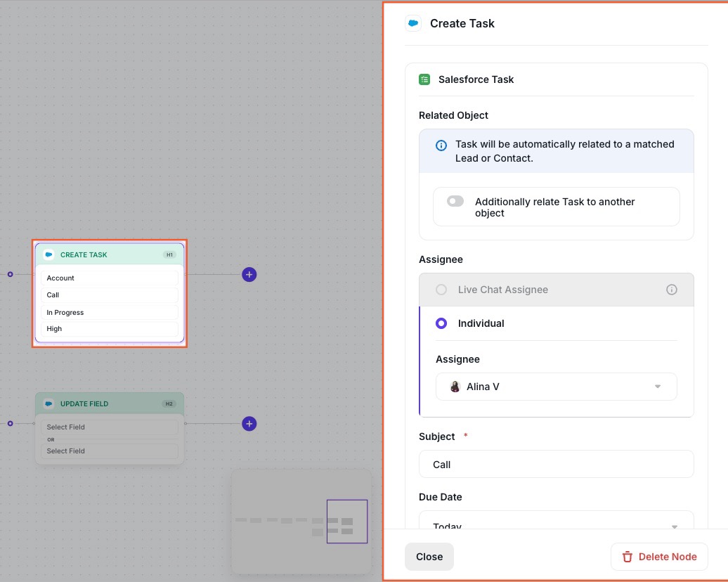
Task: Enable Additionally relate Task to another object
Action: pos(455,202)
